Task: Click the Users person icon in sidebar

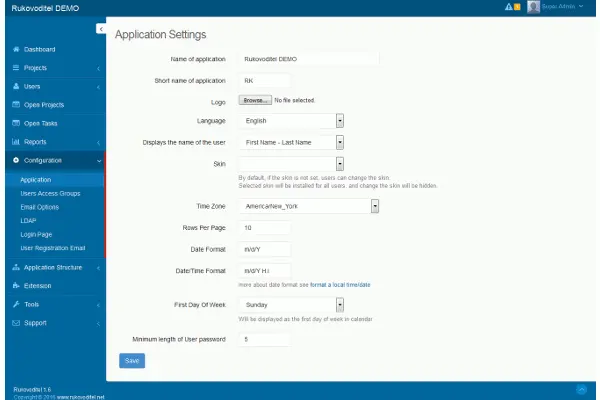Action: [16, 86]
